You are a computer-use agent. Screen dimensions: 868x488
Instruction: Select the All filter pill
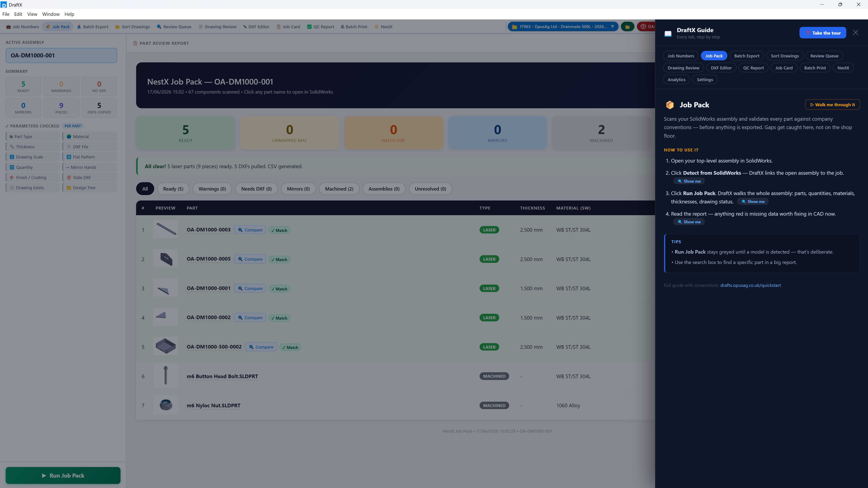(x=145, y=189)
